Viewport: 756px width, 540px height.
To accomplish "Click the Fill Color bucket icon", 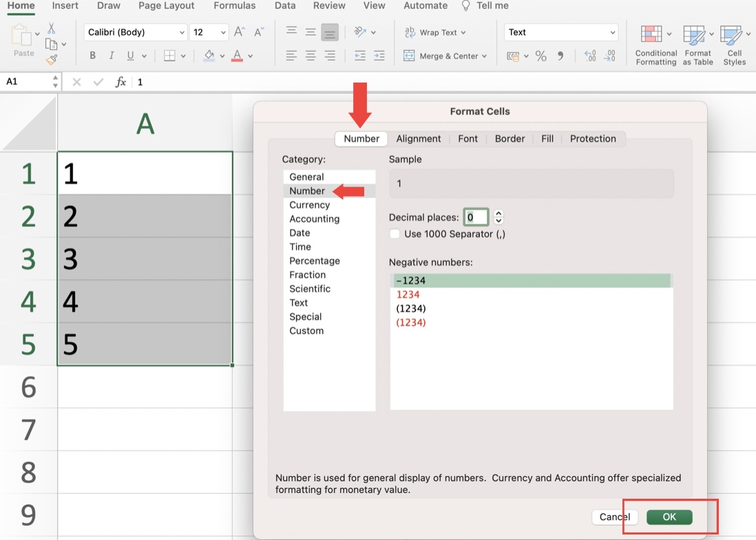I will [209, 56].
